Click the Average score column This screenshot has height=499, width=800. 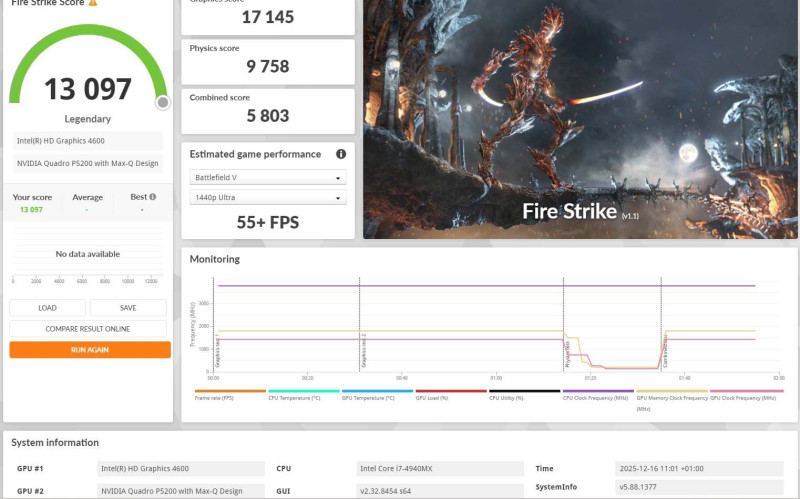point(87,203)
